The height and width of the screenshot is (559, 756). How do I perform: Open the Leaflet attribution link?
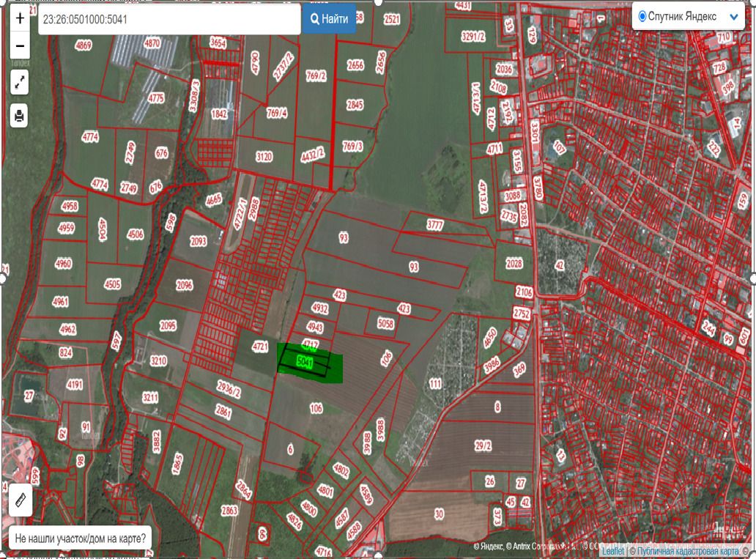[x=612, y=551]
